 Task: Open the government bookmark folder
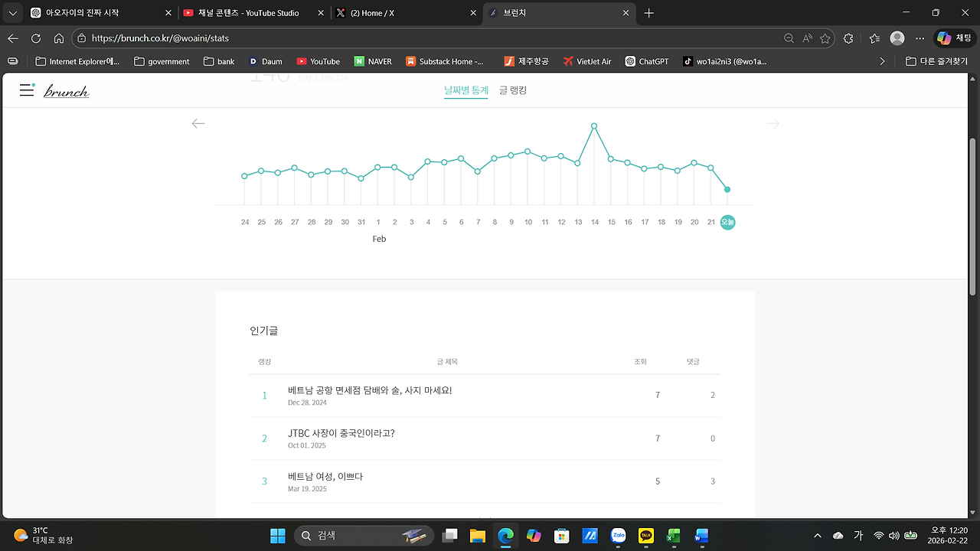(x=162, y=61)
